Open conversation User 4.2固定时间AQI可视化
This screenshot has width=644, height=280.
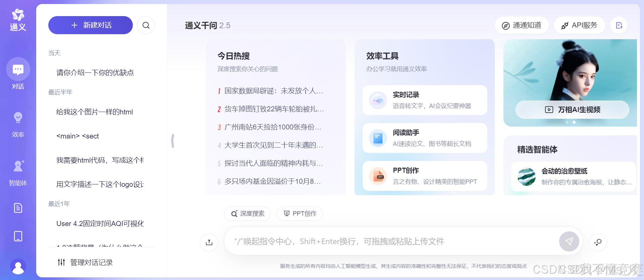tap(100, 224)
